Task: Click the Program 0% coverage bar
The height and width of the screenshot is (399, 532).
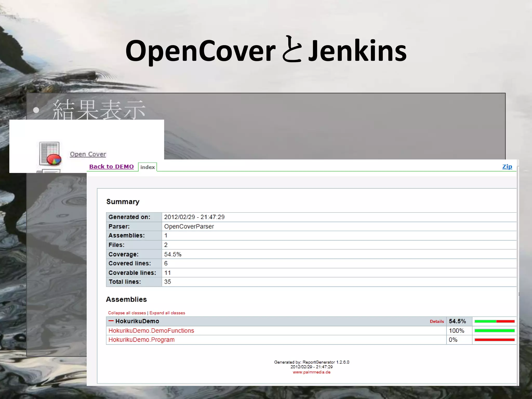Action: coord(494,340)
